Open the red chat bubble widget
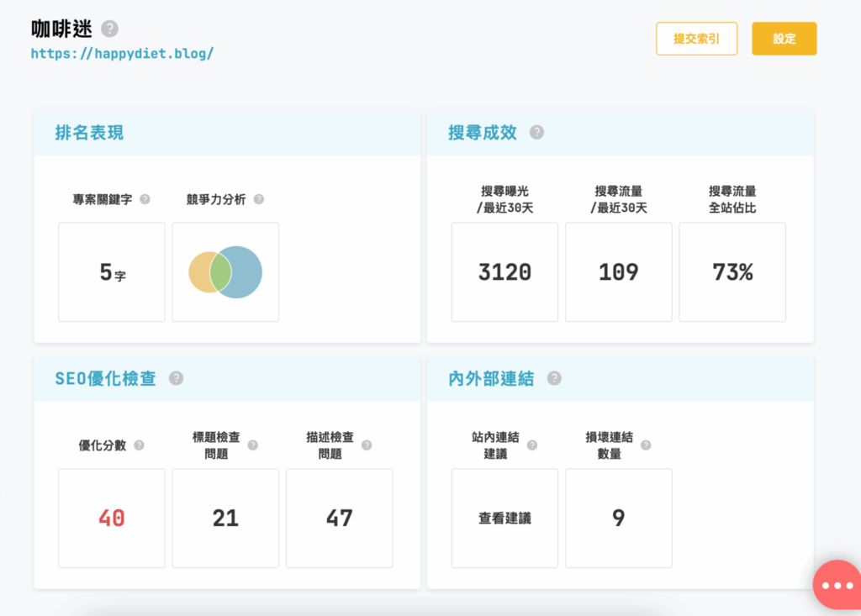 pyautogui.click(x=837, y=585)
